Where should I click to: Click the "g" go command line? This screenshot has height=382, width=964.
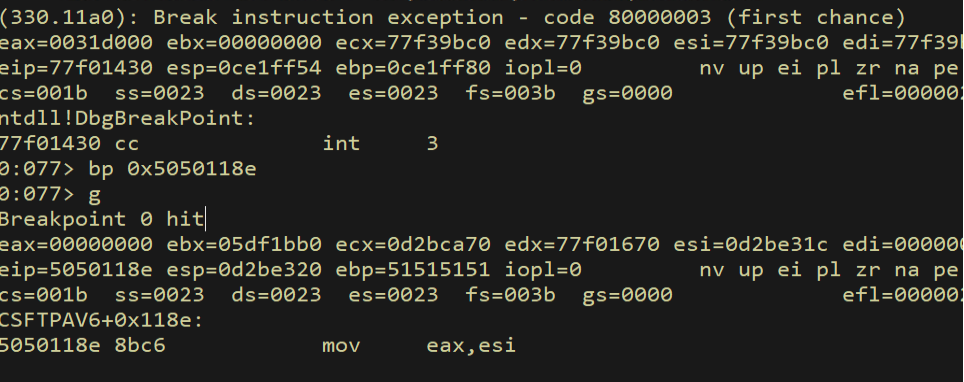(95, 196)
